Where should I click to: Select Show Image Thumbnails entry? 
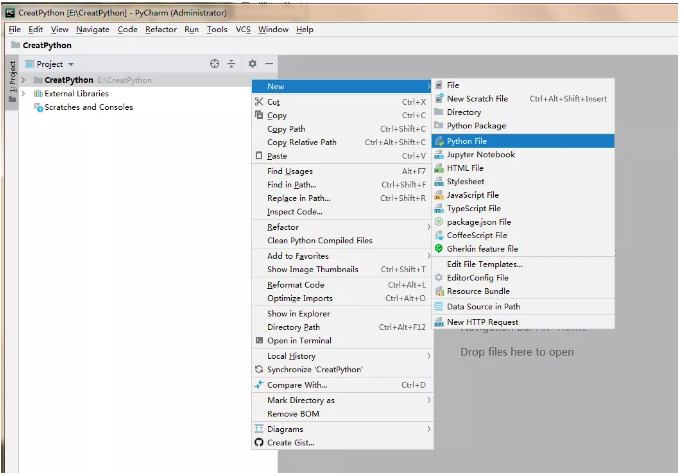(342, 269)
